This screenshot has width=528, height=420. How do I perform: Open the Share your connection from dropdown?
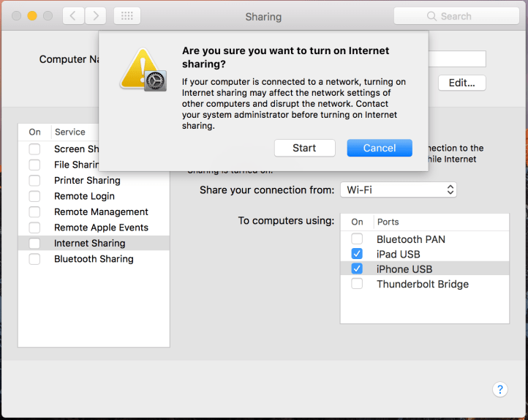[399, 190]
